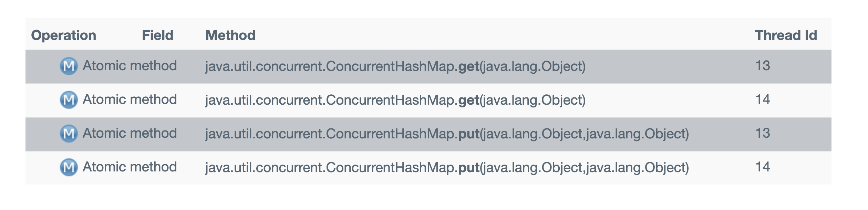This screenshot has width=868, height=210.
Task: Click thread id 14 in second row
Action: coord(762,99)
